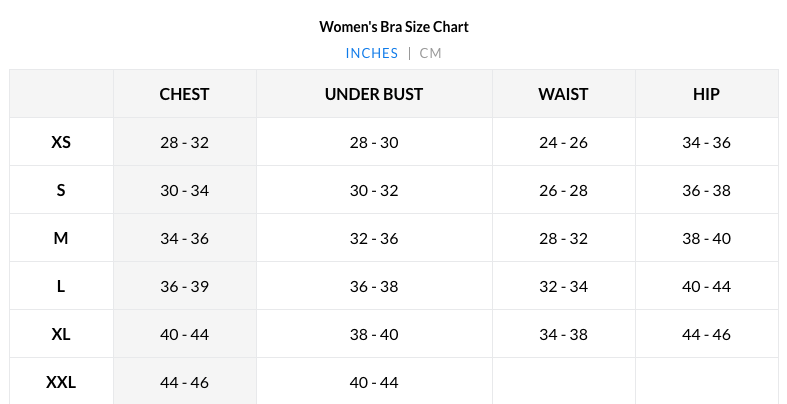Viewport: 787px width, 404px height.
Task: Select the L size row label
Action: (x=61, y=286)
